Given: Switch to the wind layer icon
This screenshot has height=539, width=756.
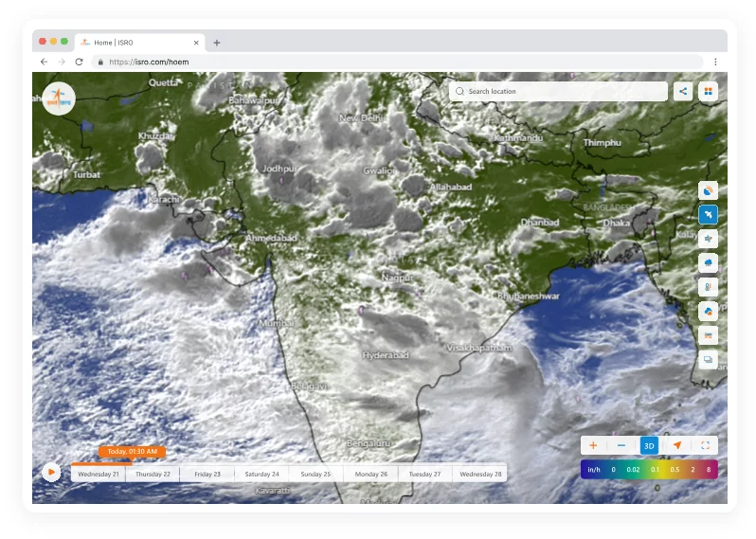Looking at the screenshot, I should pos(708,239).
